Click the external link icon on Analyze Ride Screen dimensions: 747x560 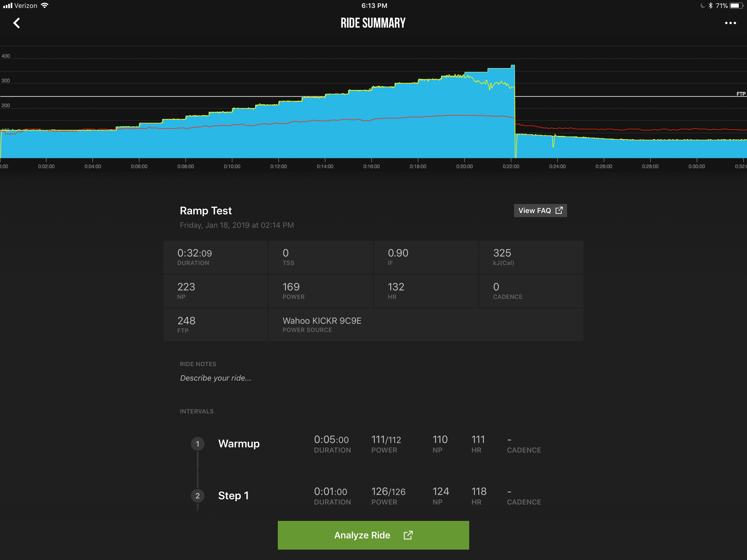tap(408, 535)
